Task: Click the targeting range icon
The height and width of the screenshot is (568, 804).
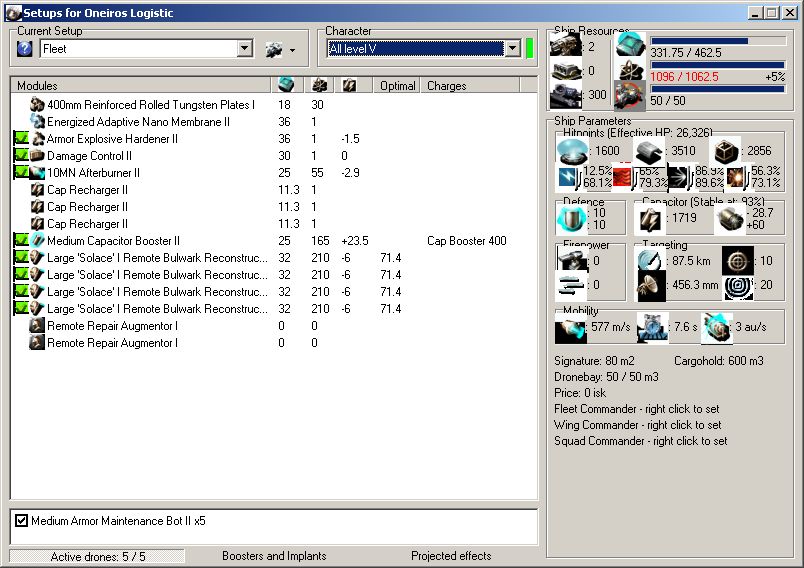Action: click(x=652, y=260)
